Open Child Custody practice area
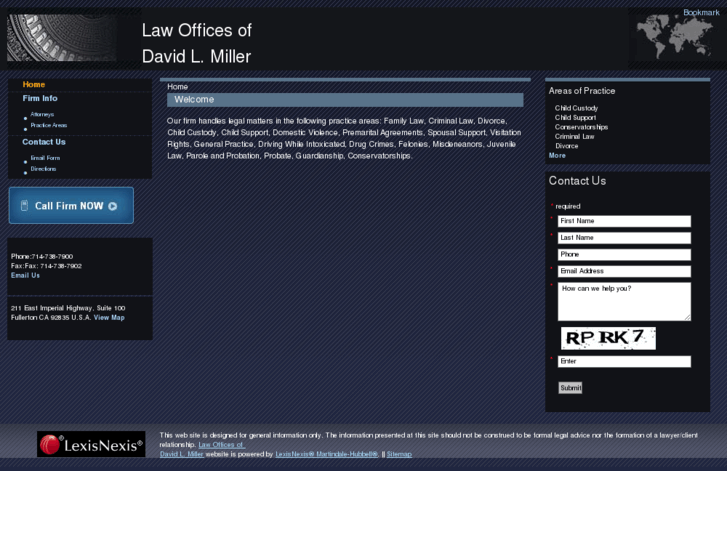Viewport: 727px width, 545px height. (576, 108)
